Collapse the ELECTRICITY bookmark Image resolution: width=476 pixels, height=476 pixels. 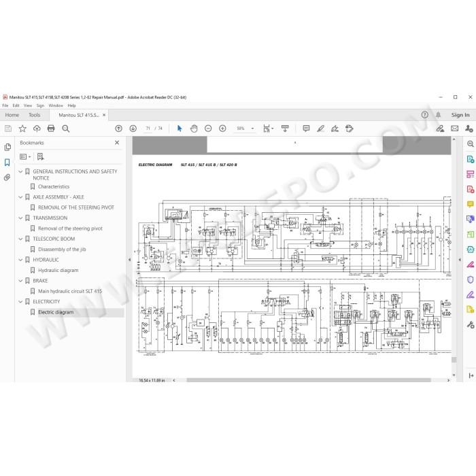20,302
